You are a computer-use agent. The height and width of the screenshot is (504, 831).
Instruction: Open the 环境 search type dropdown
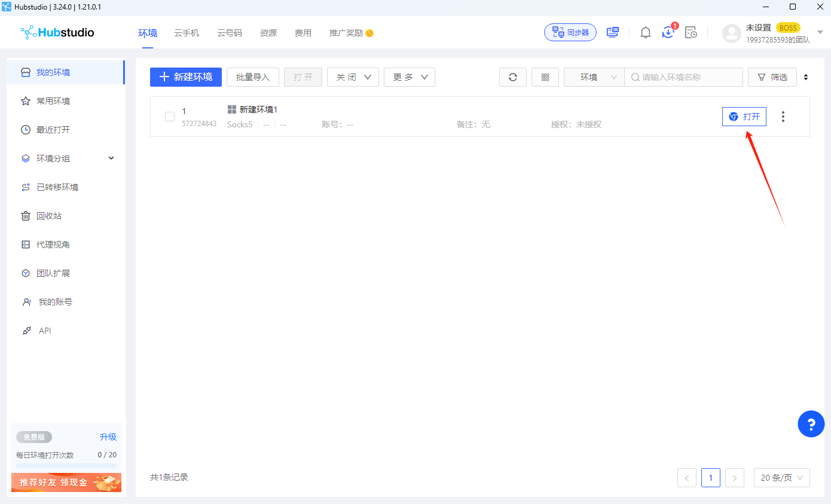[594, 77]
